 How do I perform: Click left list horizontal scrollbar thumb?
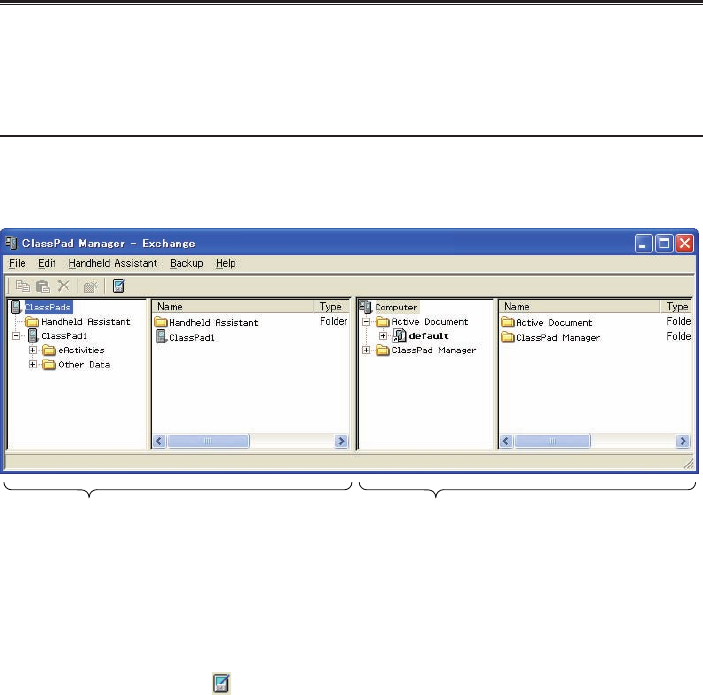pyautogui.click(x=208, y=441)
